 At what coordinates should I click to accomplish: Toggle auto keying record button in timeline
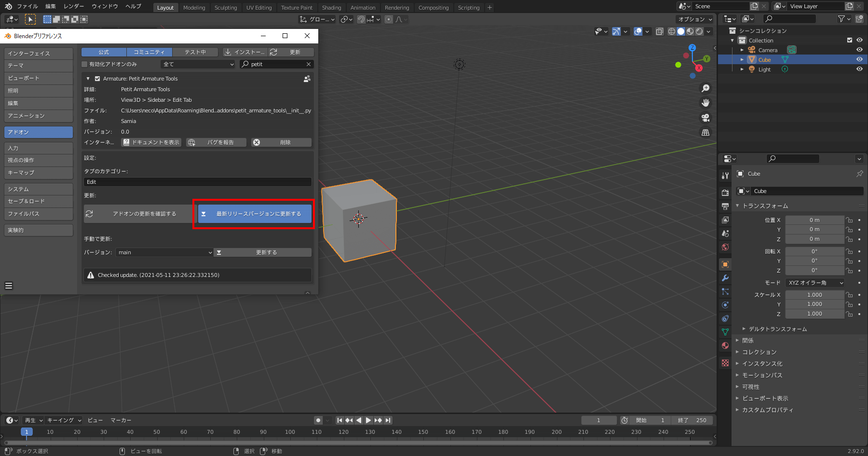[x=318, y=420]
